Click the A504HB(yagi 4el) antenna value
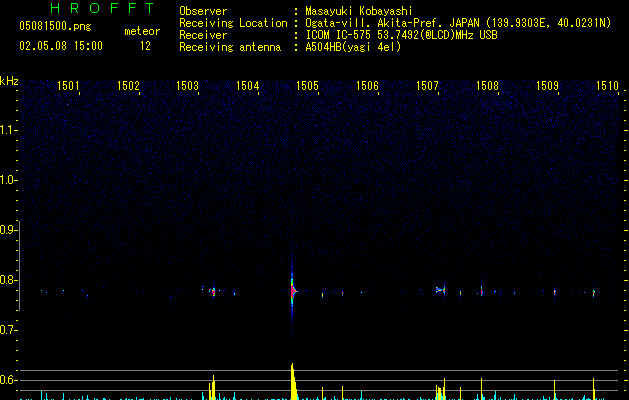 coord(353,47)
